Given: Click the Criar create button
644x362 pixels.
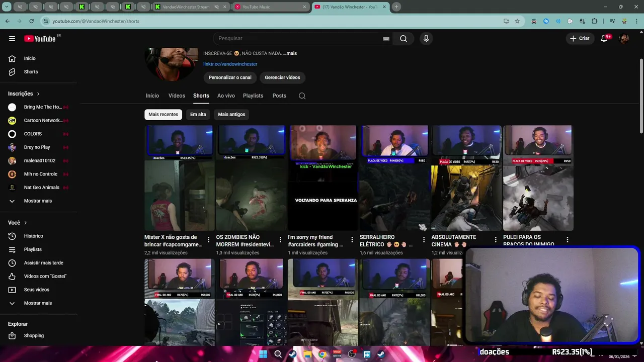Looking at the screenshot, I should tap(579, 39).
